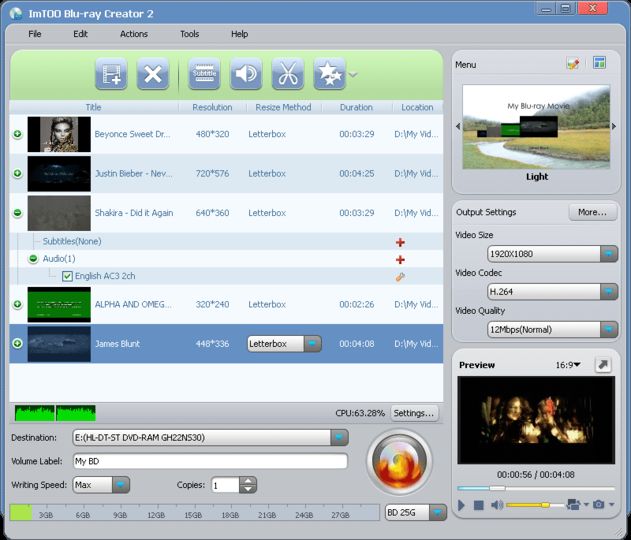
Task: Click the More... output settings button
Action: (593, 212)
